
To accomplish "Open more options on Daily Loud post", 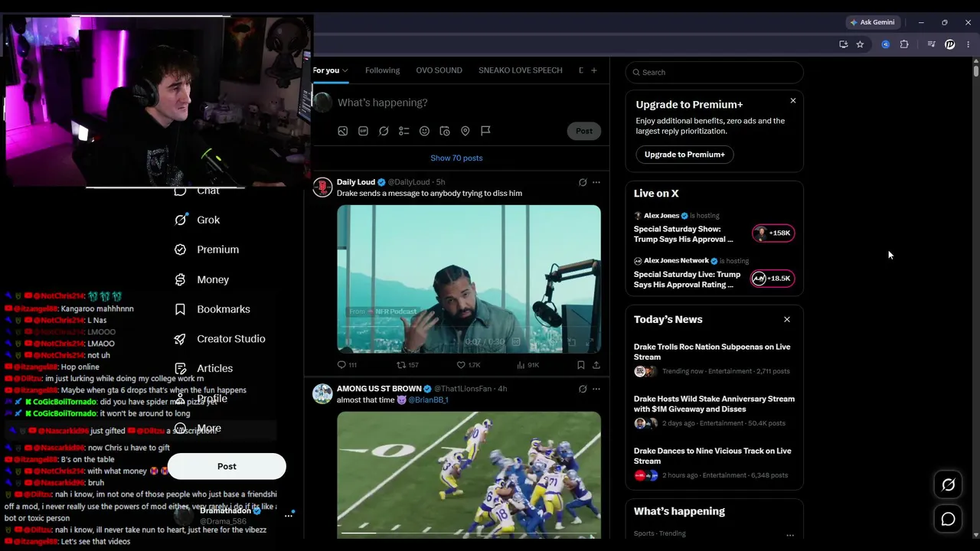I will [x=596, y=182].
